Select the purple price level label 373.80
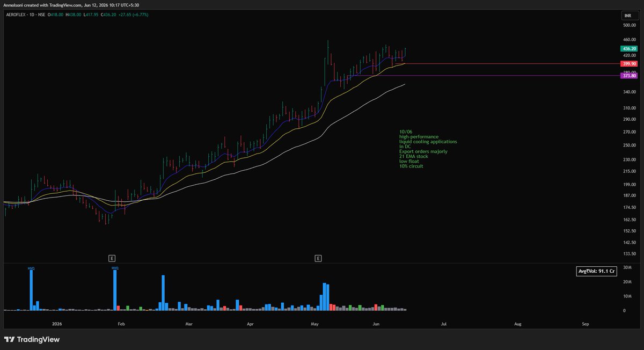The height and width of the screenshot is (350, 644). [x=629, y=76]
